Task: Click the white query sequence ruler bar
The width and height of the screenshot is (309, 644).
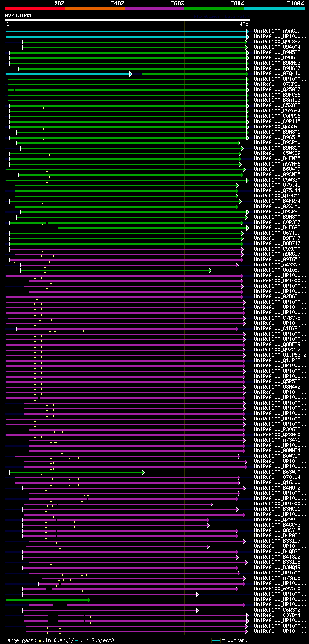Action: click(x=127, y=20)
